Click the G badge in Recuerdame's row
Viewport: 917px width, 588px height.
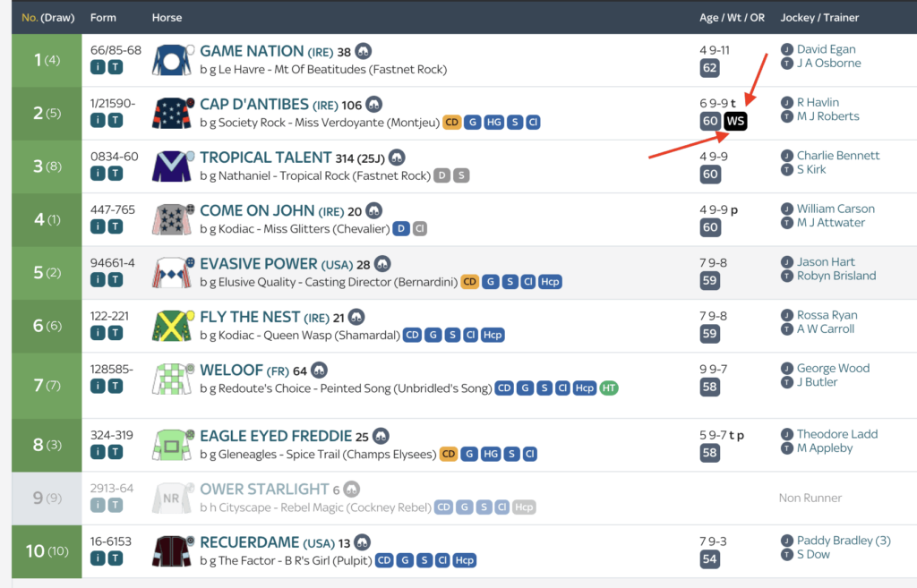(x=405, y=560)
